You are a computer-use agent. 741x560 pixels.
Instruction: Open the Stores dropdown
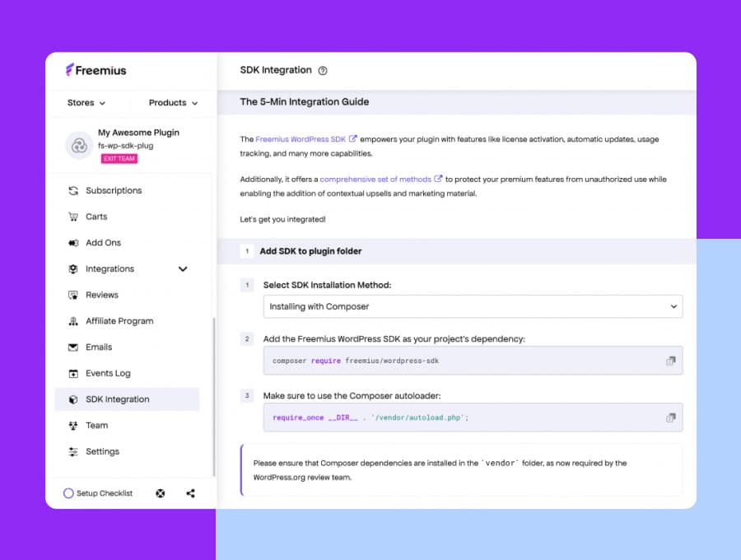[86, 103]
